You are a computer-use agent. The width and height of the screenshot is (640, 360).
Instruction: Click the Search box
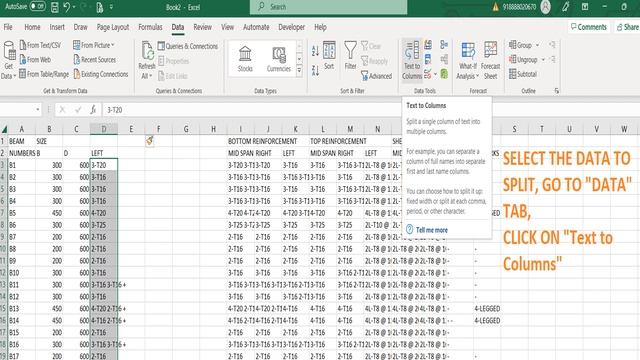(329, 7)
